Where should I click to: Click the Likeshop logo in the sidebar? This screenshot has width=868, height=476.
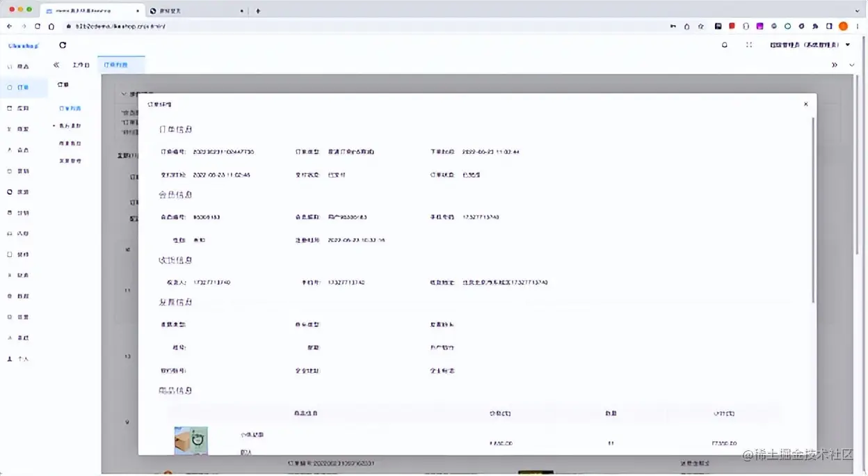(x=23, y=45)
